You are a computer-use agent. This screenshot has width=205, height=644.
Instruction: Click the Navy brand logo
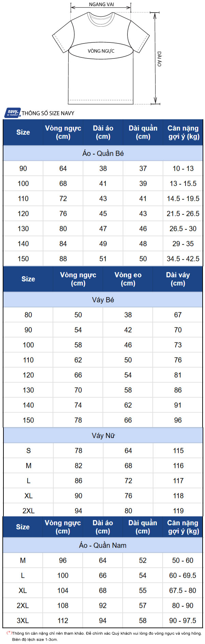click(13, 113)
